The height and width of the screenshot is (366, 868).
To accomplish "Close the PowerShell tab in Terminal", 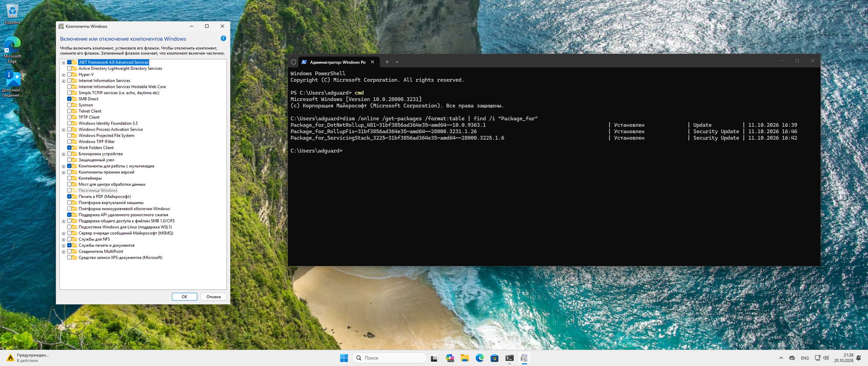I will pyautogui.click(x=373, y=62).
